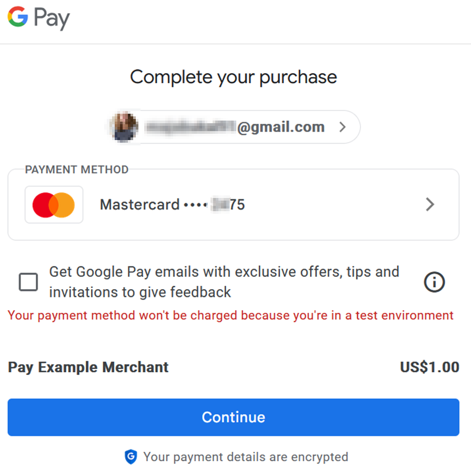Click the encryption shield icon near bottom text
This screenshot has height=476, width=471.
(131, 457)
